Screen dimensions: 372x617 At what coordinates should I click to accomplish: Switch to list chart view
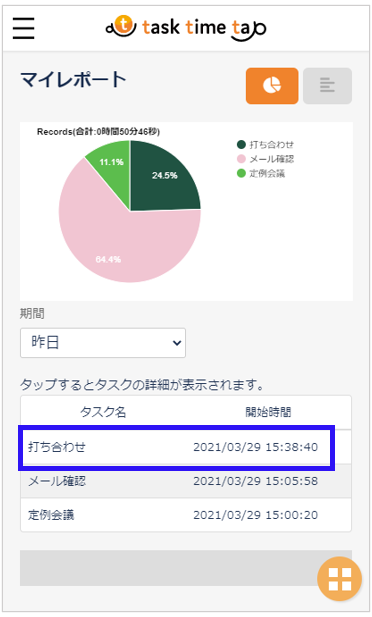pyautogui.click(x=327, y=86)
